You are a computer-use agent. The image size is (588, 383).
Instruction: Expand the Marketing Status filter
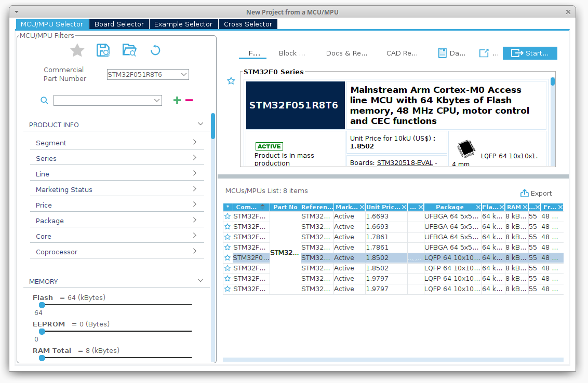click(x=195, y=189)
